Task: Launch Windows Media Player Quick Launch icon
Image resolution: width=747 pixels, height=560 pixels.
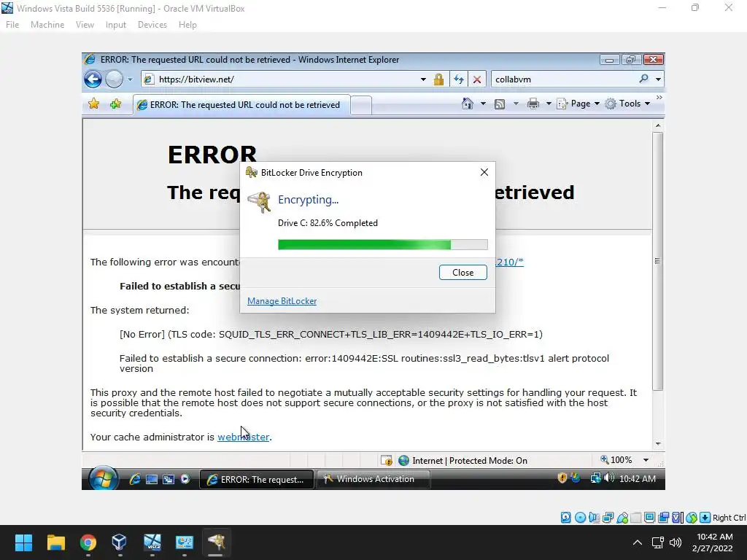Action: [x=185, y=479]
